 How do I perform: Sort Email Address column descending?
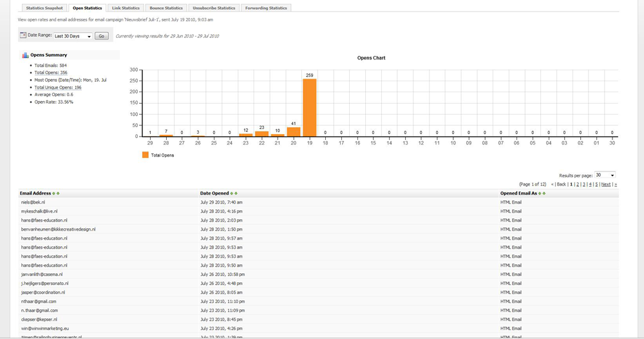pyautogui.click(x=58, y=193)
